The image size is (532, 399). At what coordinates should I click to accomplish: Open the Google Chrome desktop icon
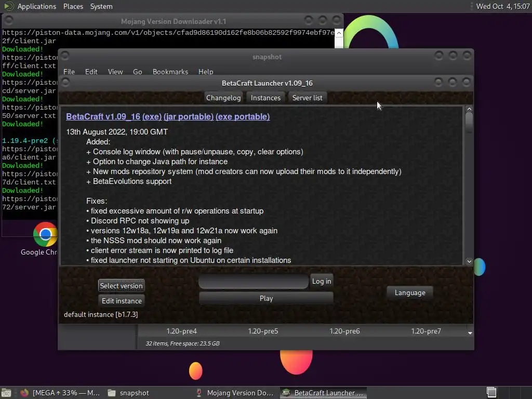[45, 234]
